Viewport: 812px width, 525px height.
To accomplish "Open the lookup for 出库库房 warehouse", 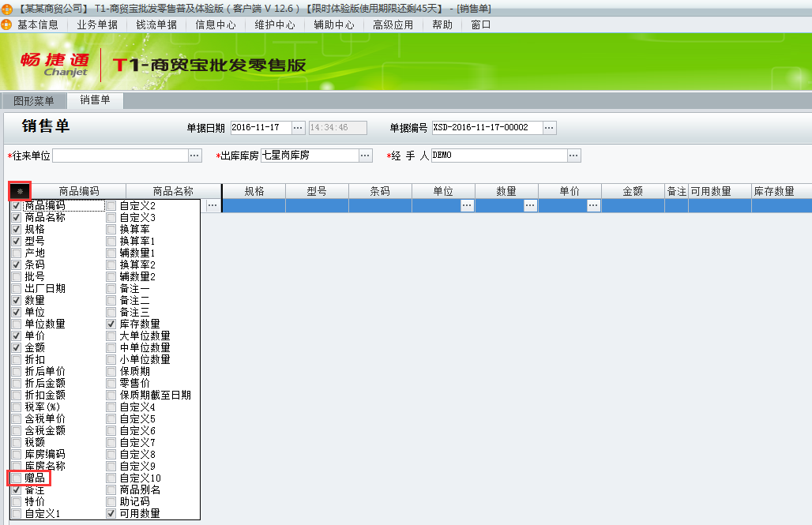I will point(364,156).
